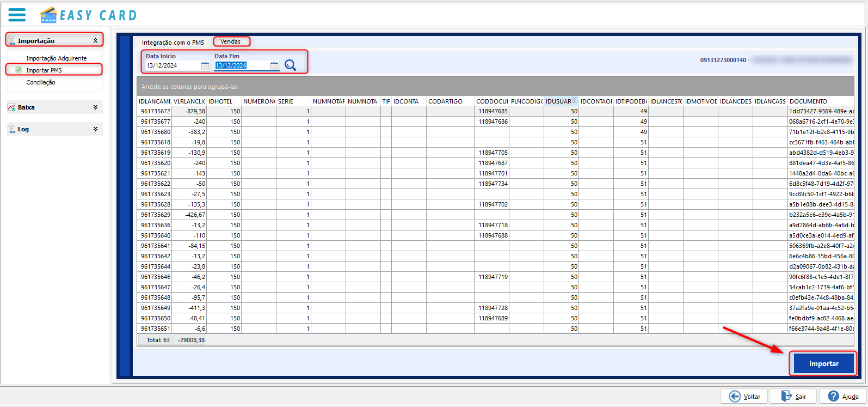Screen dimensions: 868x407
Task: Click the Ajuda question mark icon
Action: coord(833,396)
